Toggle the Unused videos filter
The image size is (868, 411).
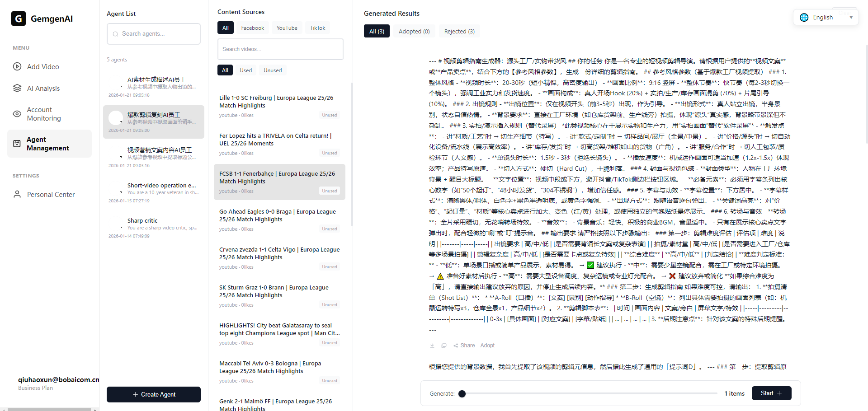[272, 70]
